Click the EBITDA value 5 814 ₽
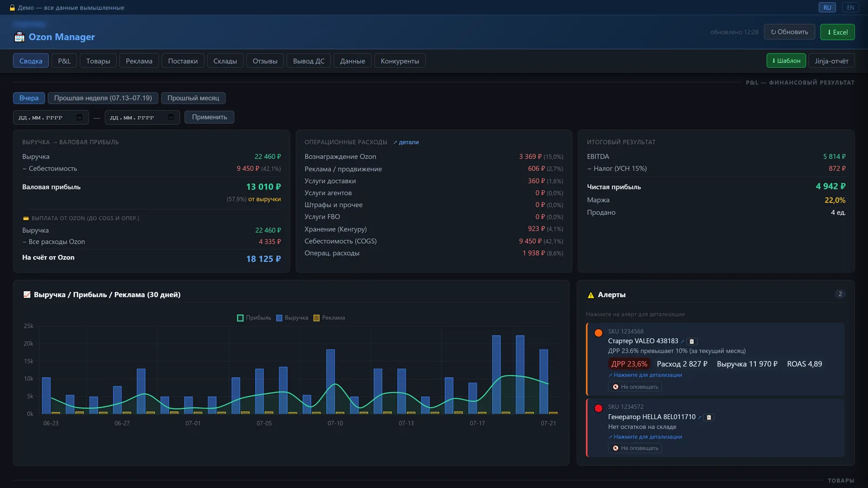The image size is (868, 488). point(834,157)
